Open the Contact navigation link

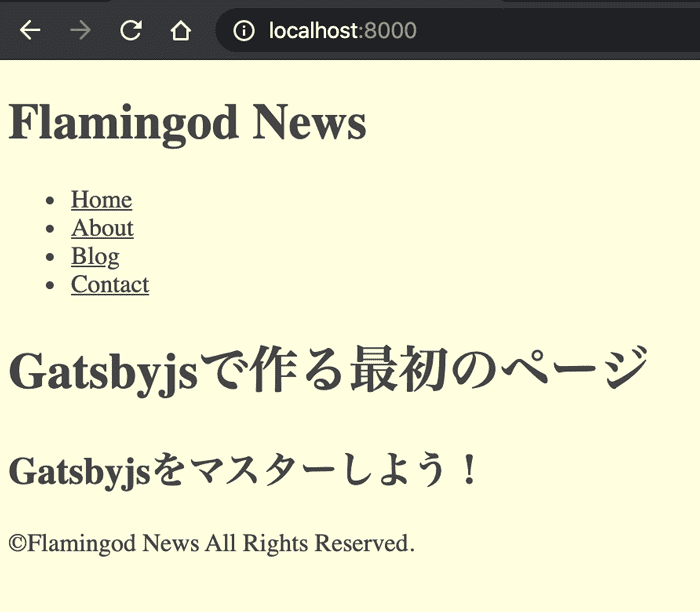[110, 284]
